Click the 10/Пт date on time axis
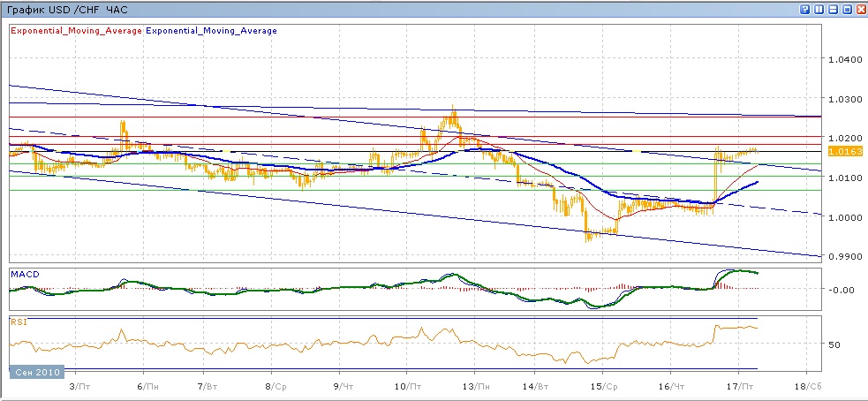868x401 pixels. click(406, 387)
